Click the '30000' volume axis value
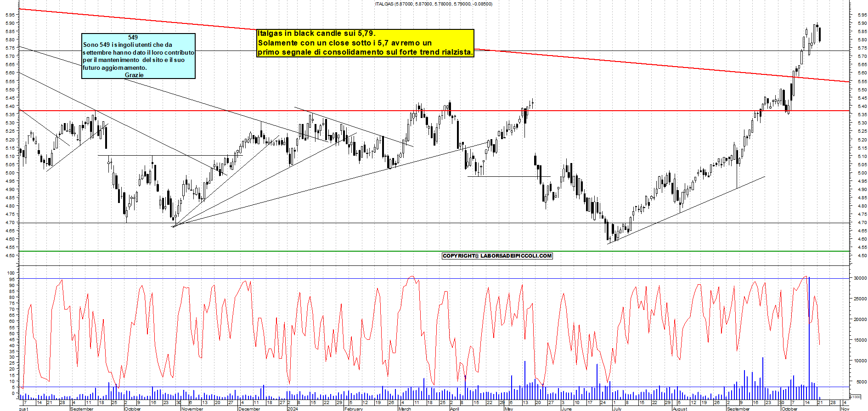Viewport: 868px width, 411px height. point(860,278)
